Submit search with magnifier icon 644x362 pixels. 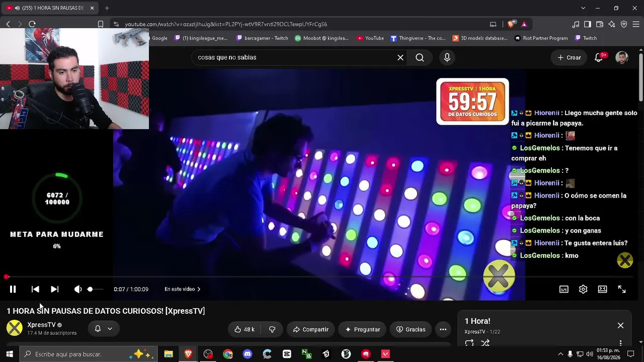click(x=420, y=57)
